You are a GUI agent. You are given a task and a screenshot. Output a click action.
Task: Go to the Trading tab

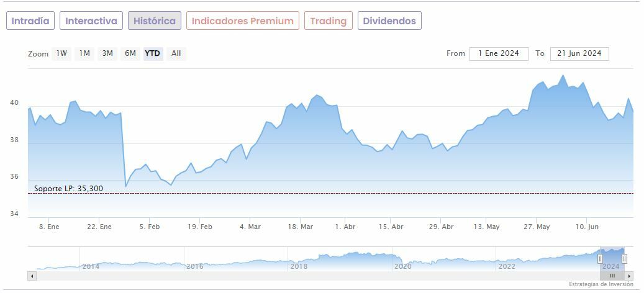[x=328, y=20]
